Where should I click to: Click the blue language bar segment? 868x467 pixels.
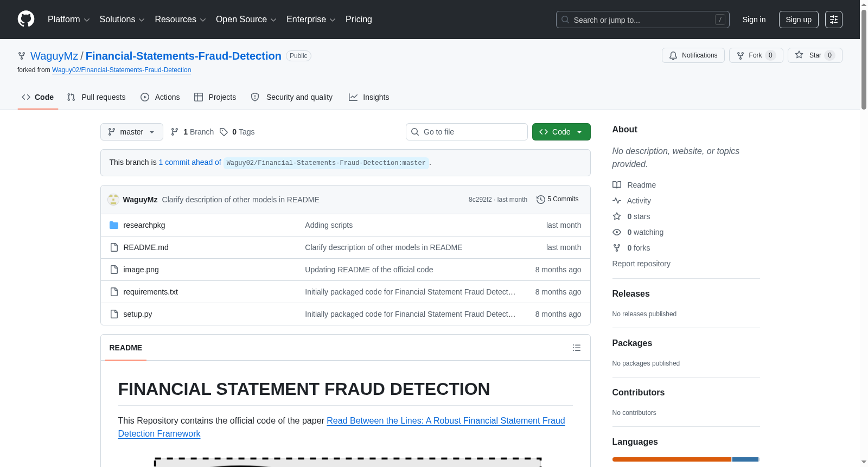pyautogui.click(x=745, y=459)
